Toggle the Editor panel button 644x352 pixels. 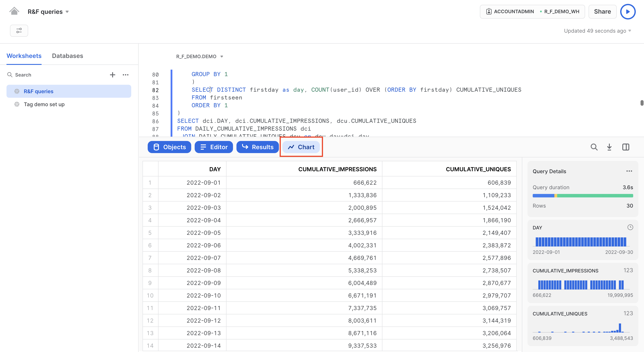214,147
